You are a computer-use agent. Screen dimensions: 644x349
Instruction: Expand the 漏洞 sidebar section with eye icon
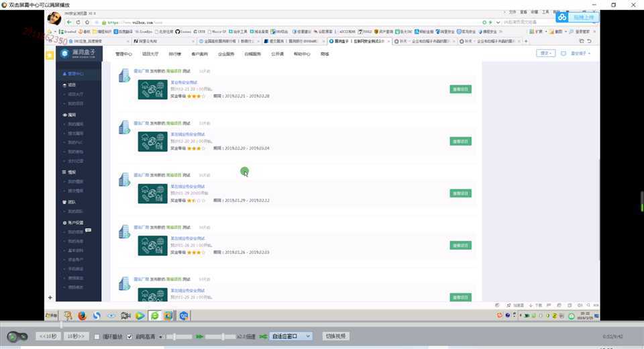(70, 115)
